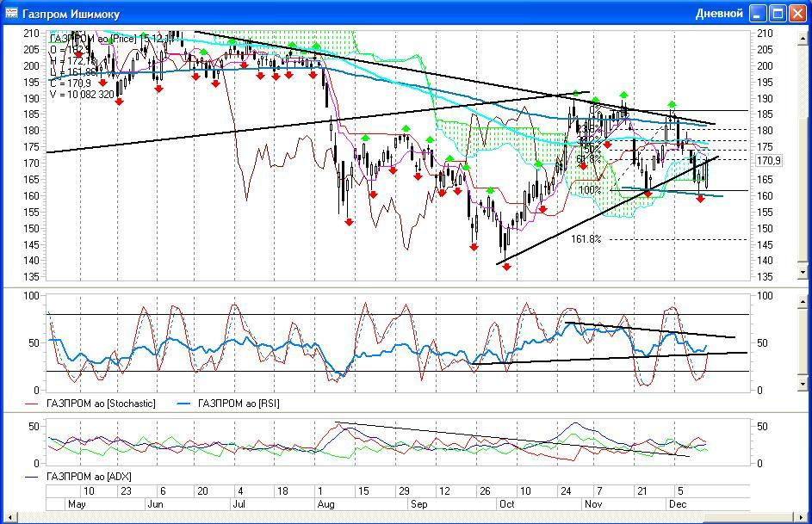The height and width of the screenshot is (524, 812).
Task: Click the chart icon in the title bar
Action: point(11,12)
